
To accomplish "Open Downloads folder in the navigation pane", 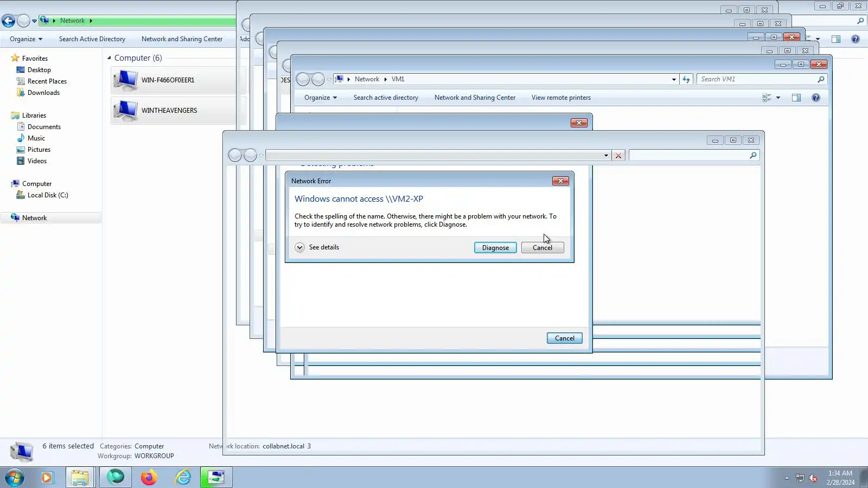I will (x=43, y=93).
